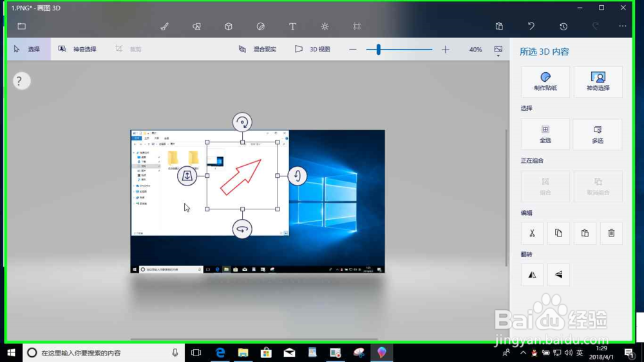This screenshot has height=362, width=644.
Task: Open Task View on the taskbar
Action: pyautogui.click(x=196, y=352)
